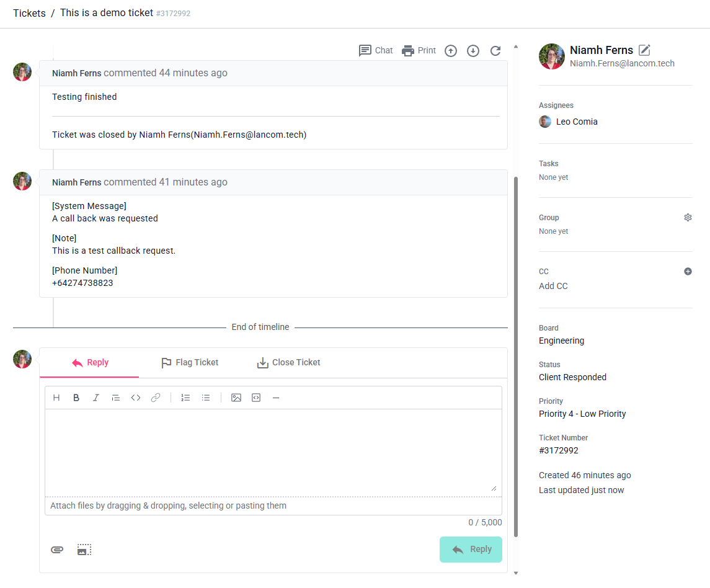The width and height of the screenshot is (710, 588).
Task: Click the circled up arrow icon
Action: (x=451, y=51)
